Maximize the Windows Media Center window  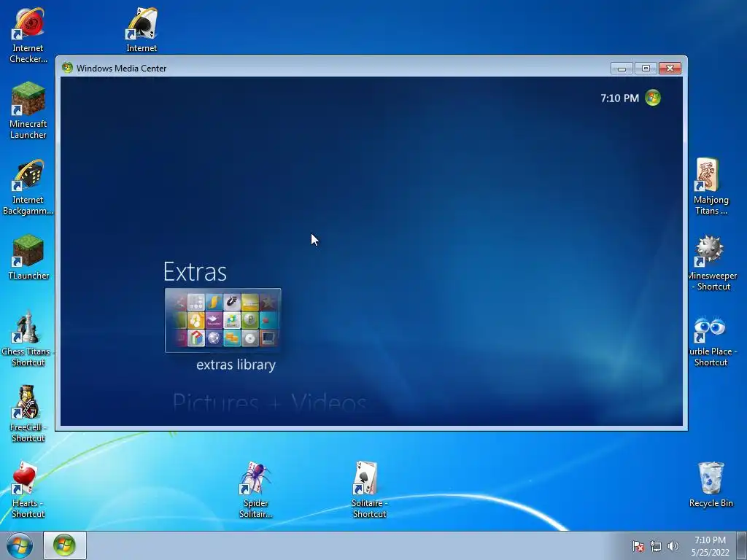(646, 68)
